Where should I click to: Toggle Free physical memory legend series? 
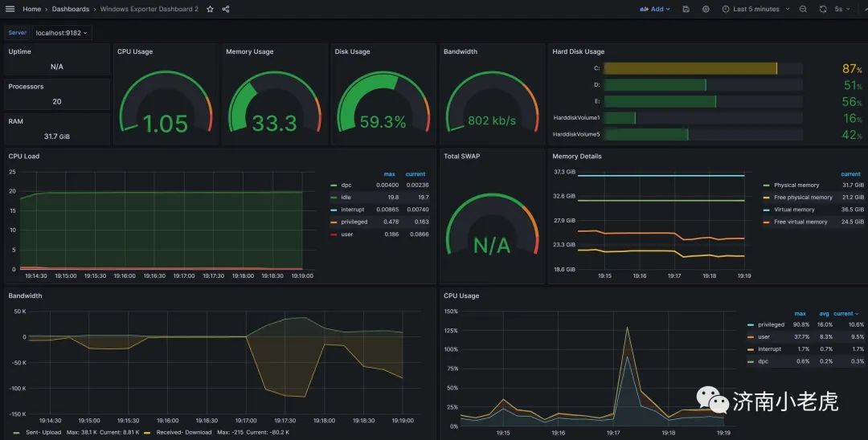coord(803,198)
